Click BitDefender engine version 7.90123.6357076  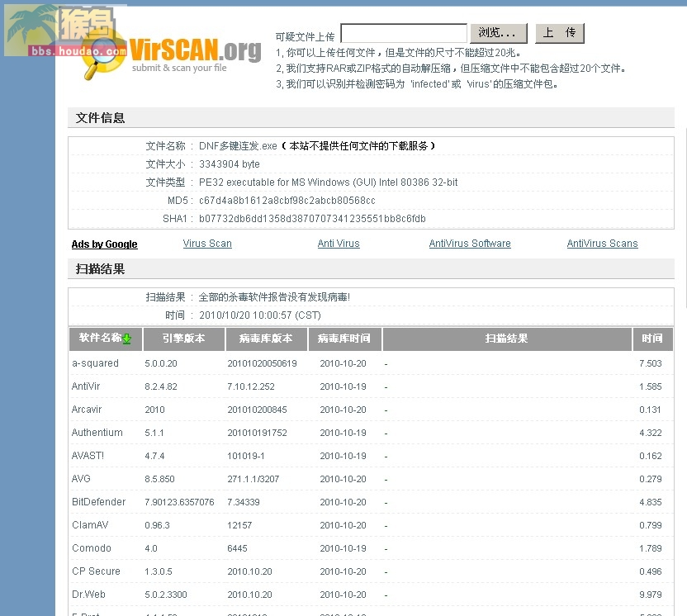click(180, 502)
